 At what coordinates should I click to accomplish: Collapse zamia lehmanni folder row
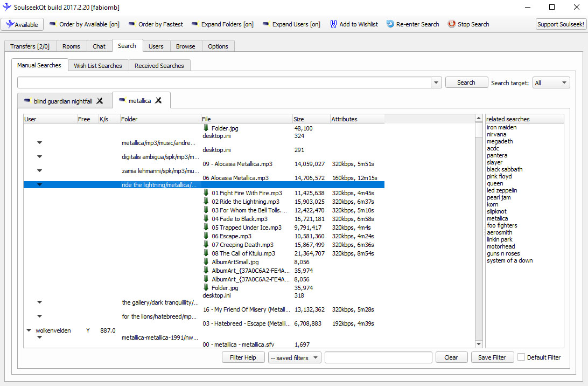click(39, 170)
